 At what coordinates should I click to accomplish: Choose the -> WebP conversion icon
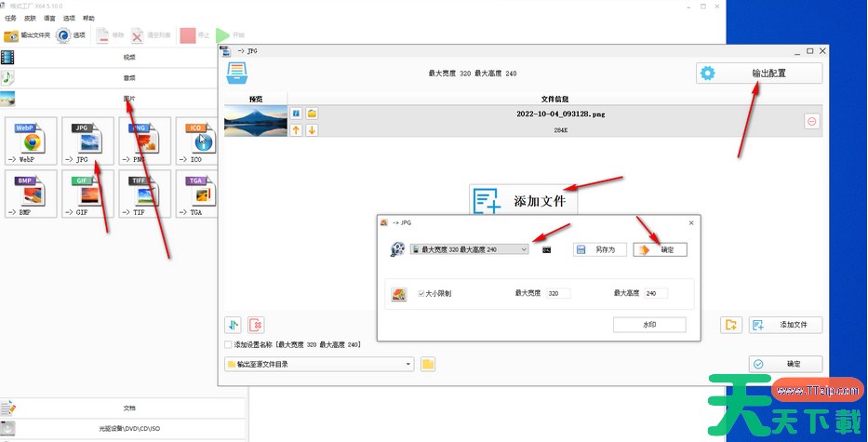pos(31,141)
